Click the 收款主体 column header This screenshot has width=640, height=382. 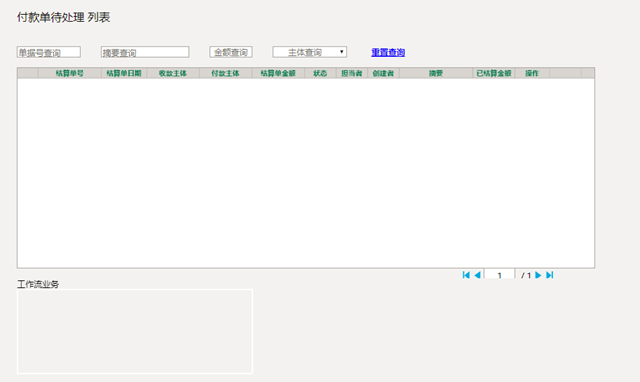173,73
